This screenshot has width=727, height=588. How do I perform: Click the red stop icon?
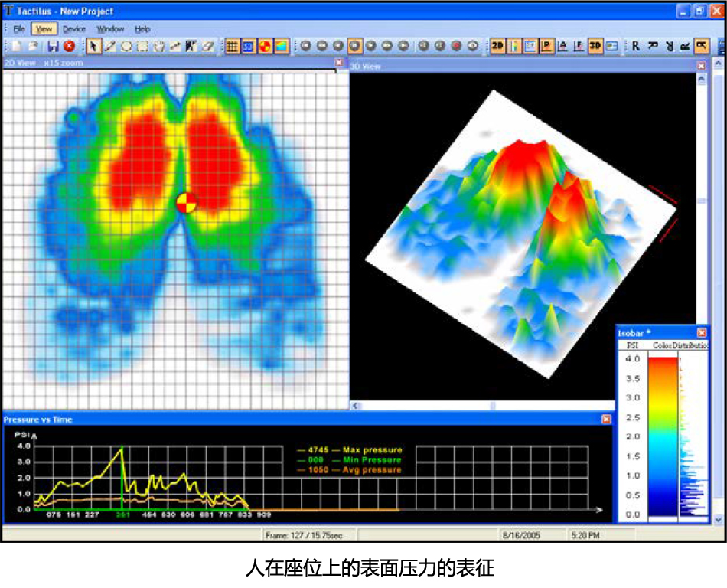[69, 46]
